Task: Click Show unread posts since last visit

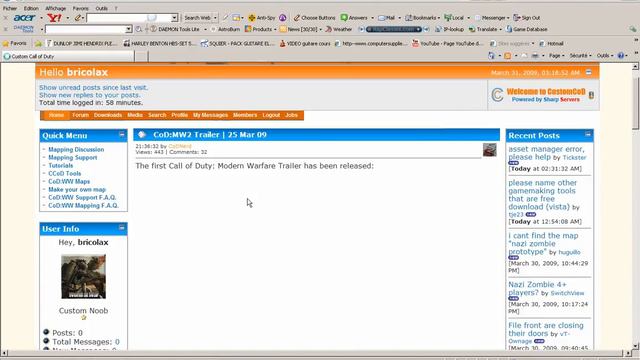Action: coord(93,87)
